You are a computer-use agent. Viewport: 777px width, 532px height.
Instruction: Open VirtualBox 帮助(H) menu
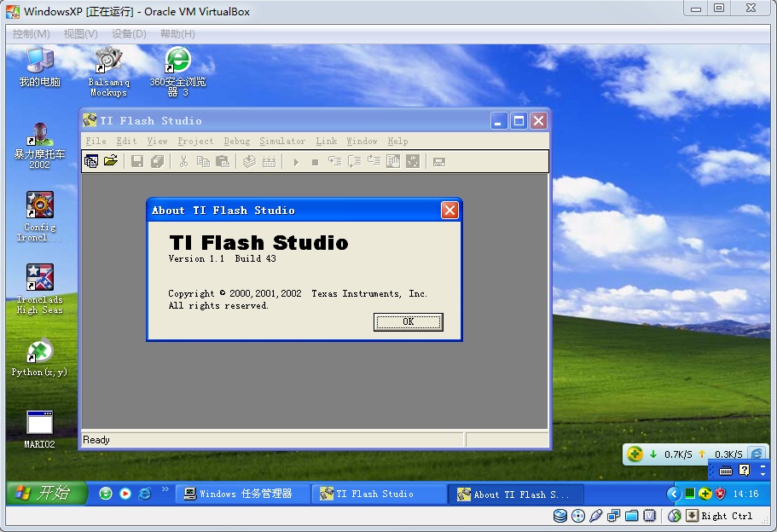pyautogui.click(x=177, y=34)
